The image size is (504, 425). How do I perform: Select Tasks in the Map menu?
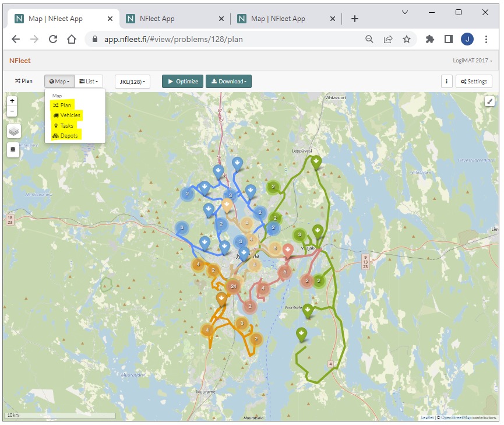point(64,125)
